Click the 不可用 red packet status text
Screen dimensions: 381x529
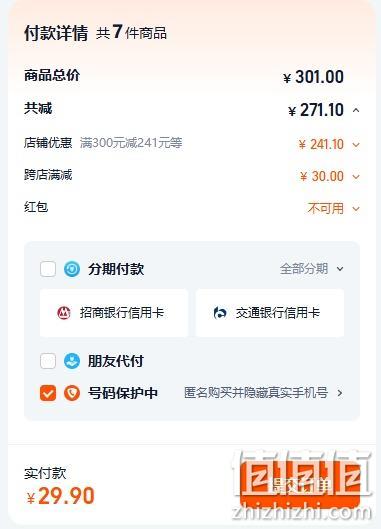point(325,208)
